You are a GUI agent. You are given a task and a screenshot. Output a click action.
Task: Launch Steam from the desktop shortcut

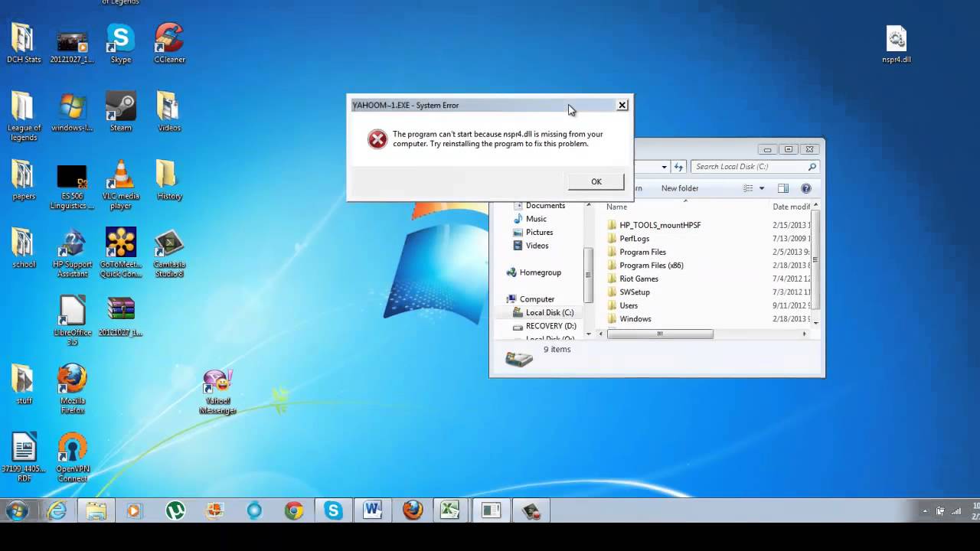[x=120, y=112]
